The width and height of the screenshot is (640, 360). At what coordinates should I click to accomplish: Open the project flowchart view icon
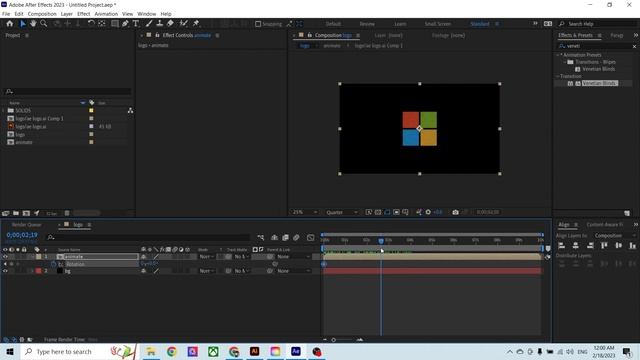pos(130,110)
